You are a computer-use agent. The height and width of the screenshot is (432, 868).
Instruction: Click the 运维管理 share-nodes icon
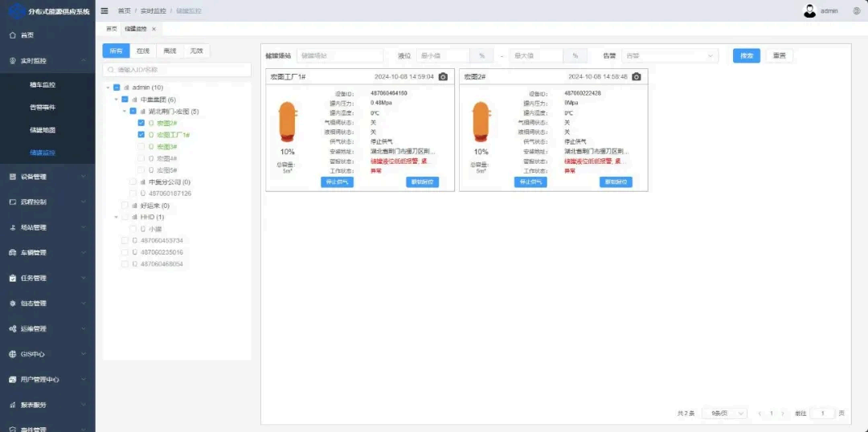(13, 328)
